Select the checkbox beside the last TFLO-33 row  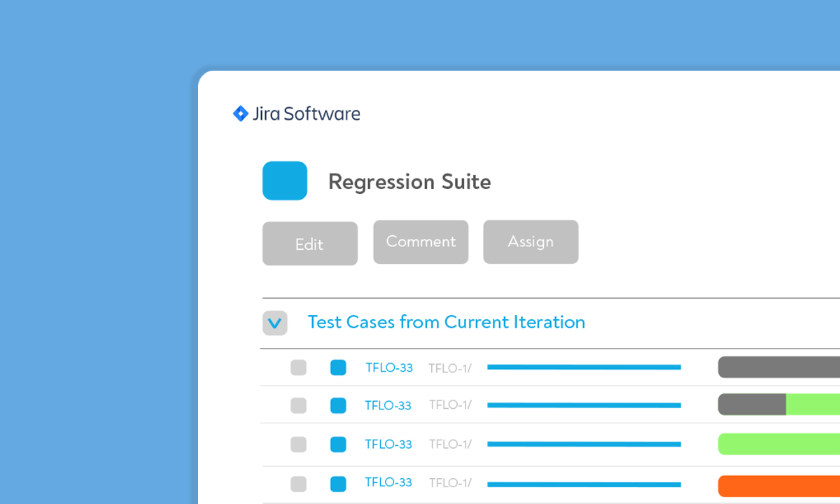(x=299, y=482)
